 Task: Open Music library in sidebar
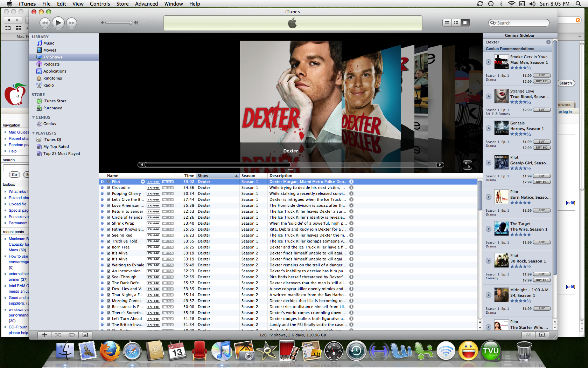[x=49, y=43]
